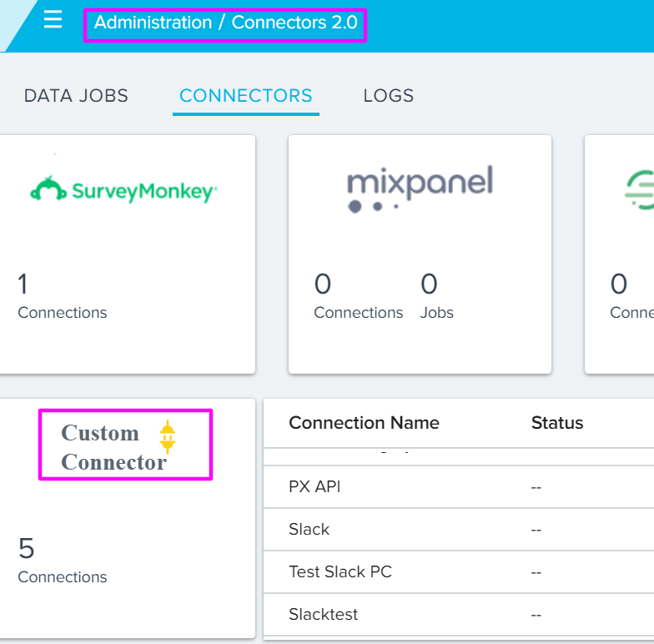The height and width of the screenshot is (644, 654).
Task: Select the PX API connection row
Action: coord(459,487)
